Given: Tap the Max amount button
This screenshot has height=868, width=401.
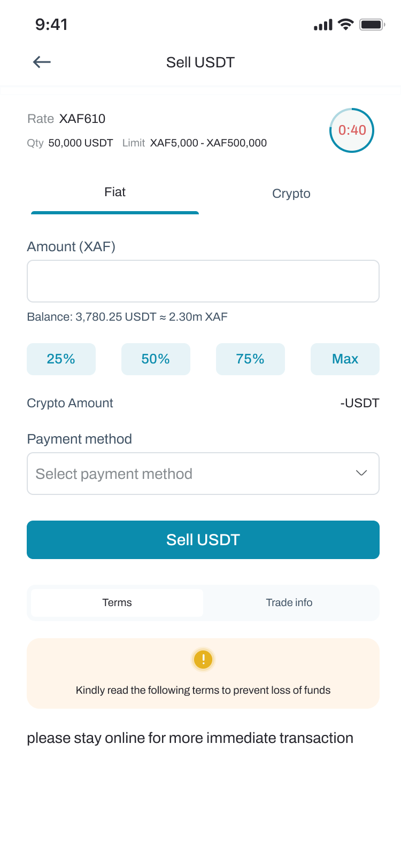Looking at the screenshot, I should (345, 359).
